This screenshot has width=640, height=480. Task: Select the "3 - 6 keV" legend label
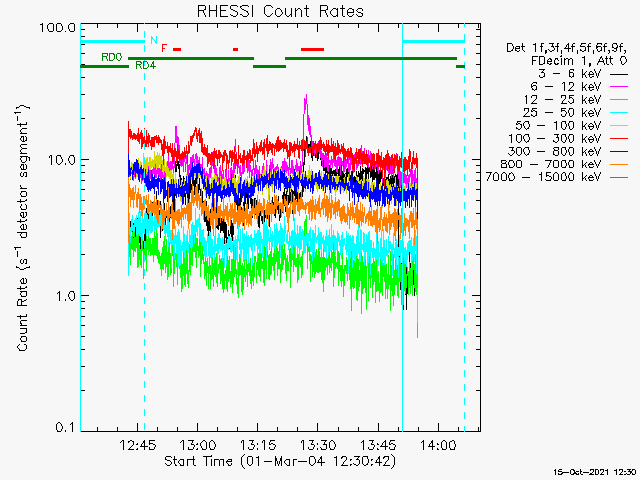(570, 74)
